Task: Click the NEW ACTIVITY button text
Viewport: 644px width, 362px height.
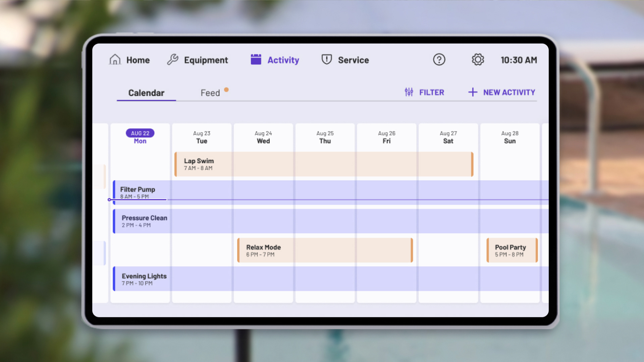Action: coord(509,92)
